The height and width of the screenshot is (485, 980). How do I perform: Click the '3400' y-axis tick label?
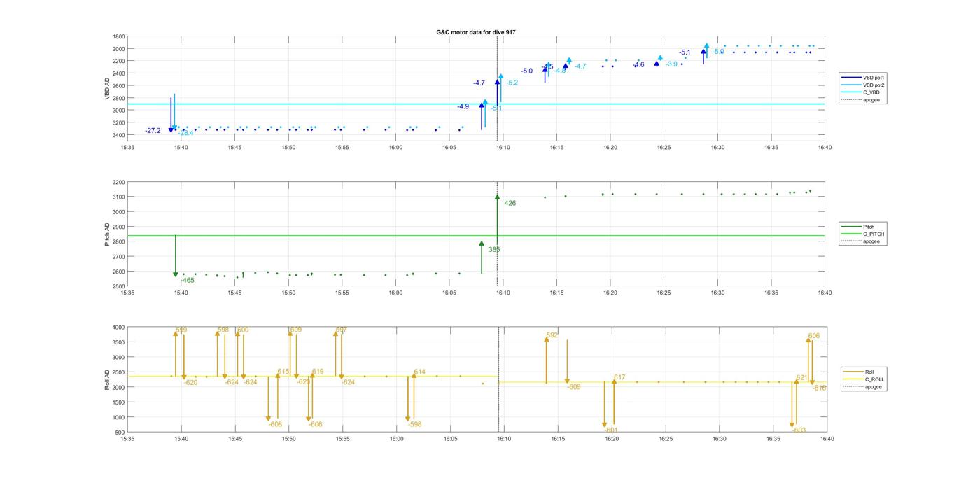(x=119, y=135)
